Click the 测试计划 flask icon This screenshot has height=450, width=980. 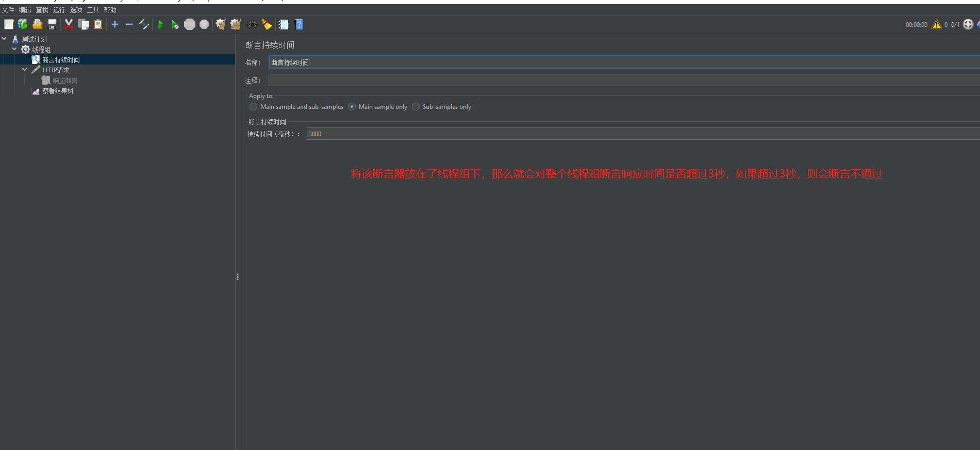(15, 39)
